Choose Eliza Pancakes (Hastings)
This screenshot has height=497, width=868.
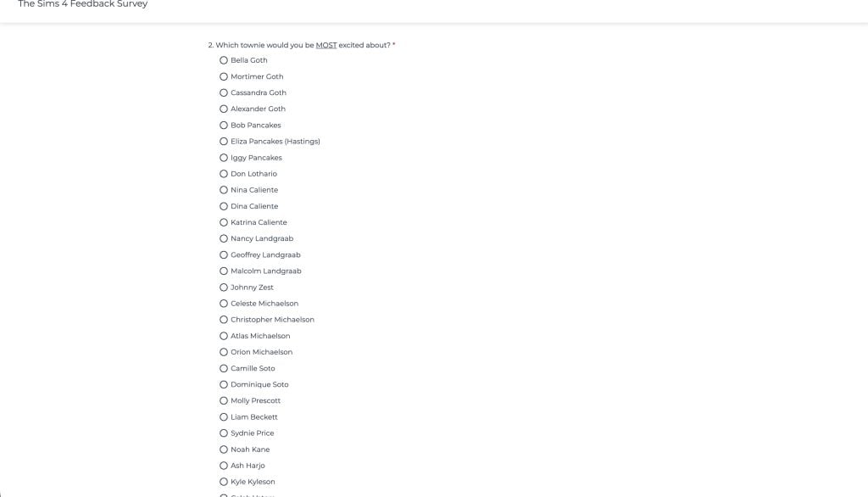point(224,141)
